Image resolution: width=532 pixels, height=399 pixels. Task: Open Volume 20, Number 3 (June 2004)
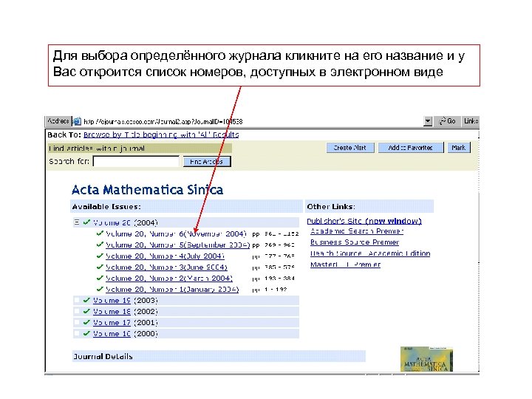166,267
